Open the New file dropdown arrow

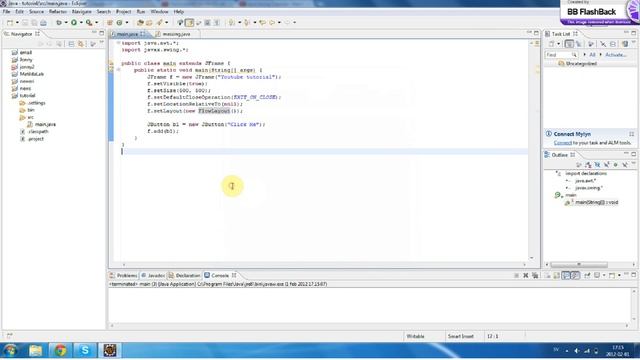pos(17,22)
